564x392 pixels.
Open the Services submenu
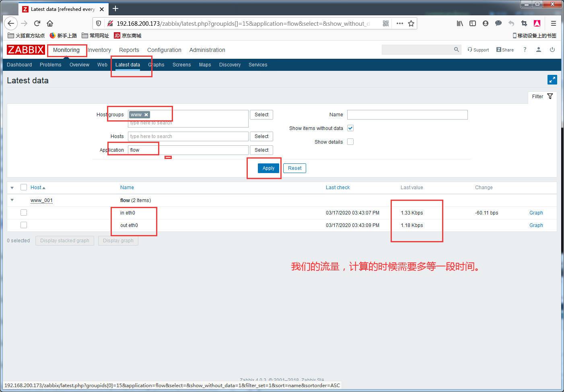point(258,65)
